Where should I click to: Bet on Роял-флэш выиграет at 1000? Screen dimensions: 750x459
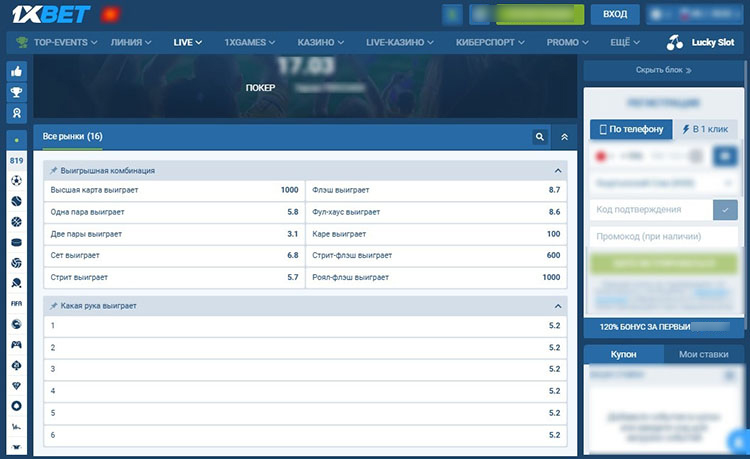(436, 277)
